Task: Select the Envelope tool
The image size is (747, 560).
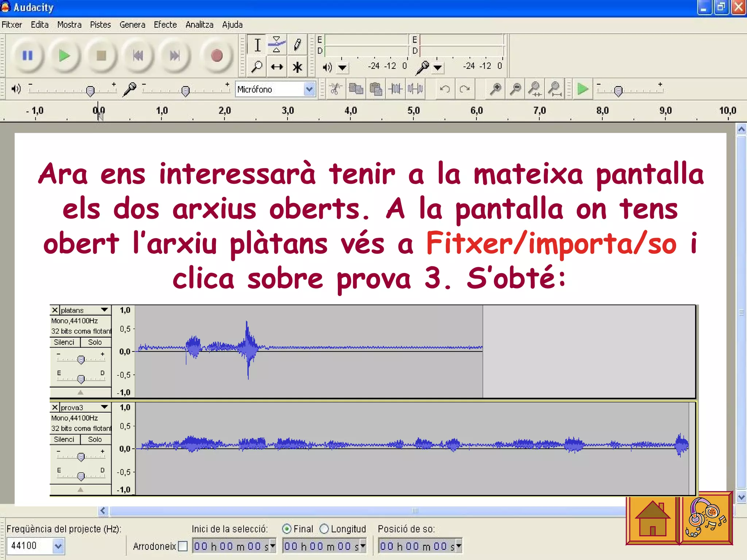Action: click(277, 45)
